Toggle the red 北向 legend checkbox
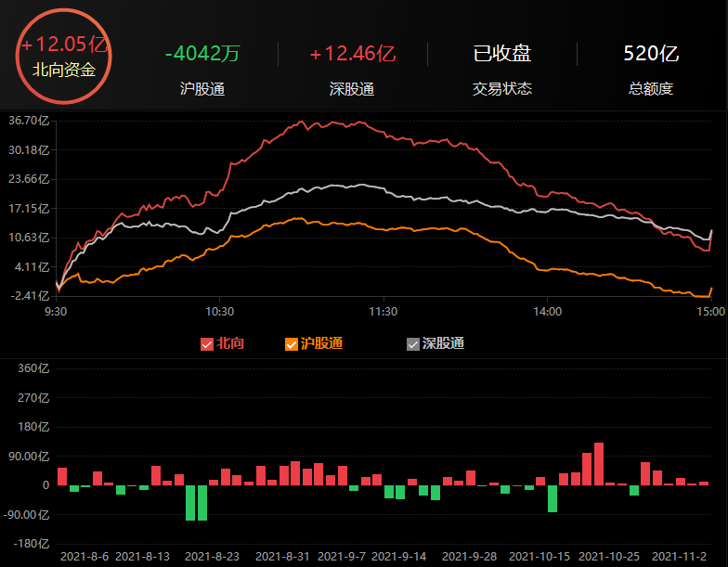The width and height of the screenshot is (728, 567). (x=207, y=344)
